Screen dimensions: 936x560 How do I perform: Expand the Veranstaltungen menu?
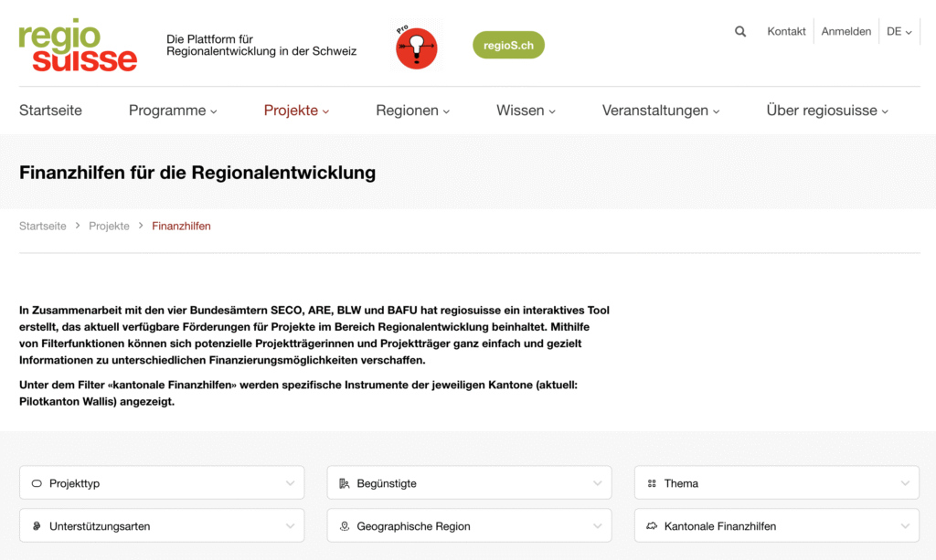(660, 111)
